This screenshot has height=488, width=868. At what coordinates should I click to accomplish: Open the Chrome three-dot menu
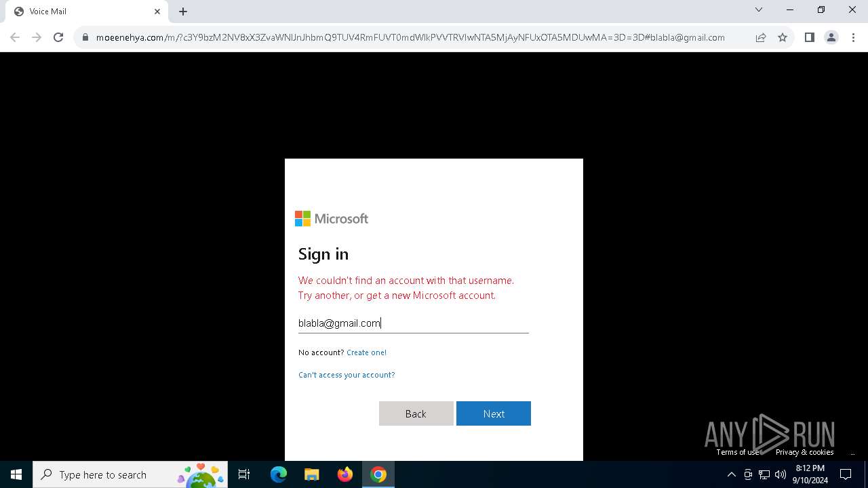(x=852, y=37)
